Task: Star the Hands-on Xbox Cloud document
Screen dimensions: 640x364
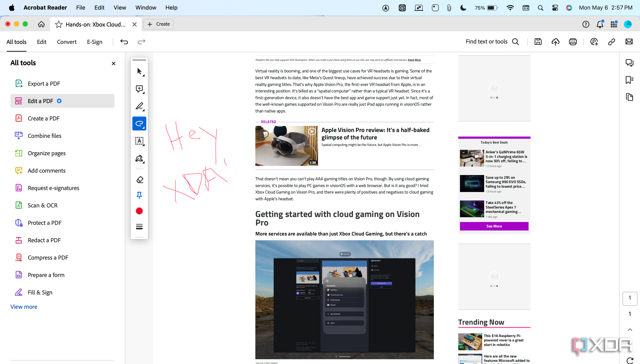Action: (59, 24)
